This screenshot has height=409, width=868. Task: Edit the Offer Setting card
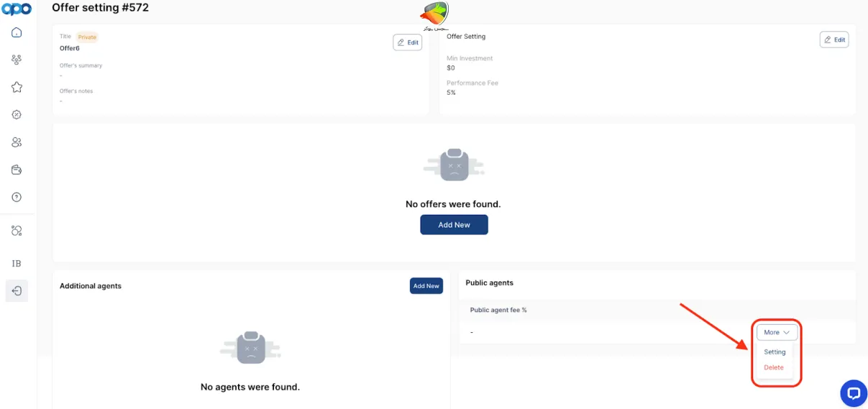pyautogui.click(x=833, y=40)
